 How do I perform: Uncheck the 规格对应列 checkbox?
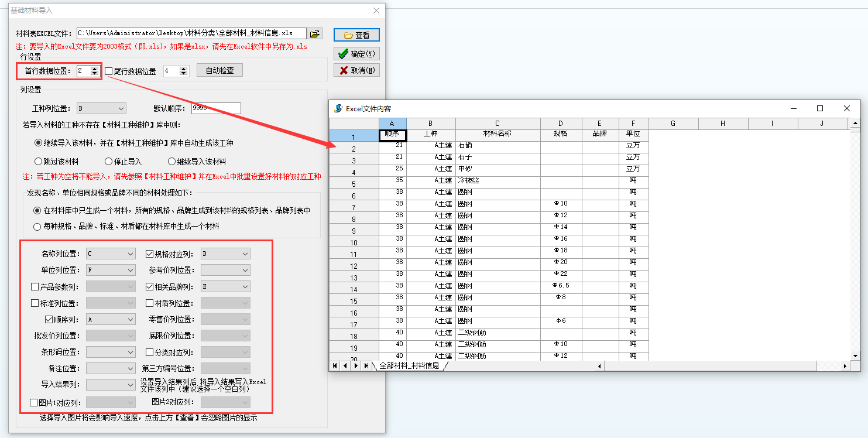click(149, 254)
